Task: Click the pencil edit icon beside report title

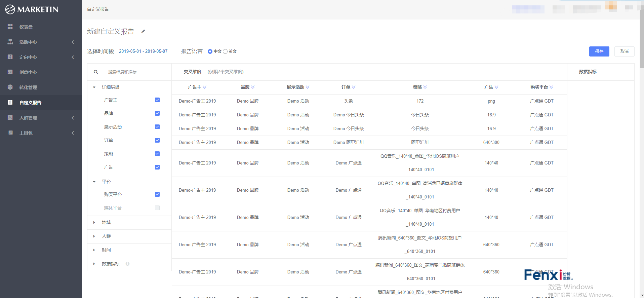Action: (x=143, y=31)
